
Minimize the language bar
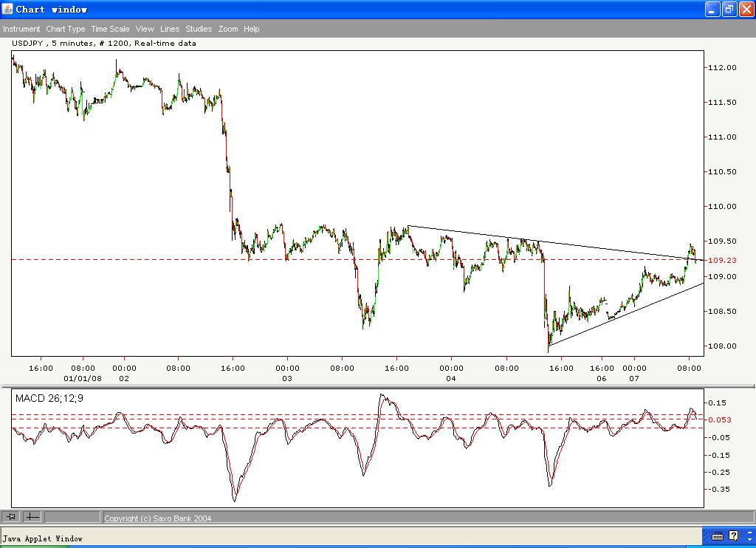click(750, 532)
